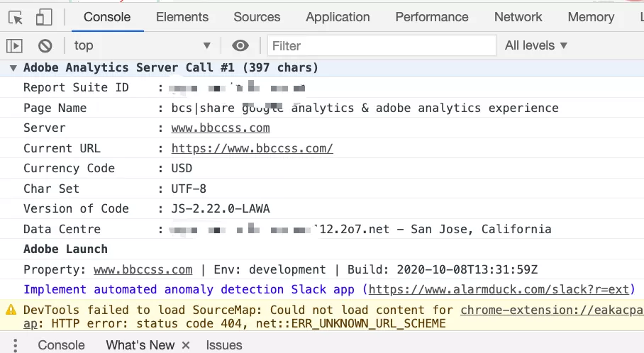Select the 'Version of Code' label
The image size is (644, 353).
click(x=76, y=209)
